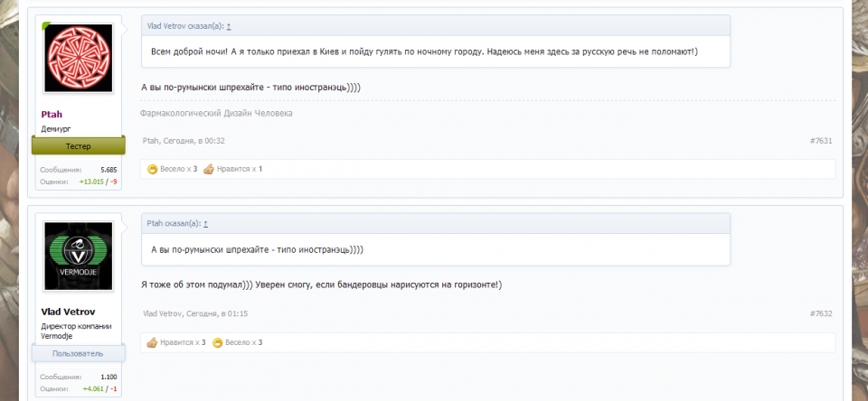This screenshot has width=868, height=401.
Task: Open Vlad Vetrov's Vermodje avatar
Action: (x=78, y=256)
